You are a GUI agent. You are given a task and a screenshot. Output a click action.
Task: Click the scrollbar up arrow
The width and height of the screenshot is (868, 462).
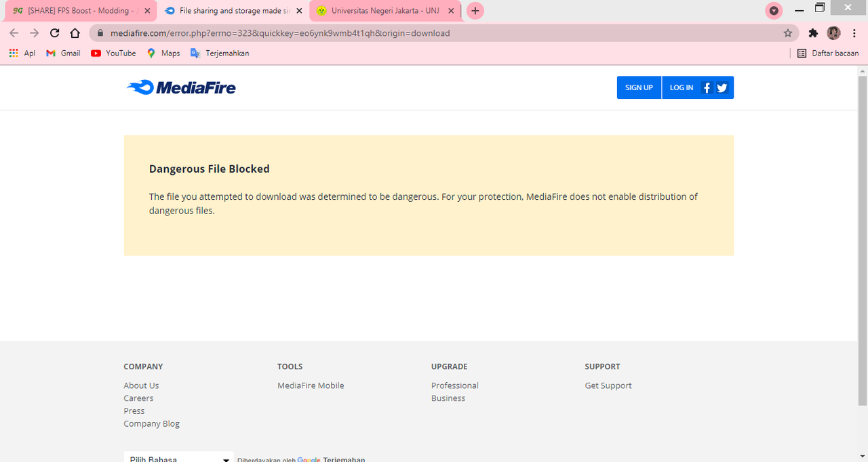[863, 71]
